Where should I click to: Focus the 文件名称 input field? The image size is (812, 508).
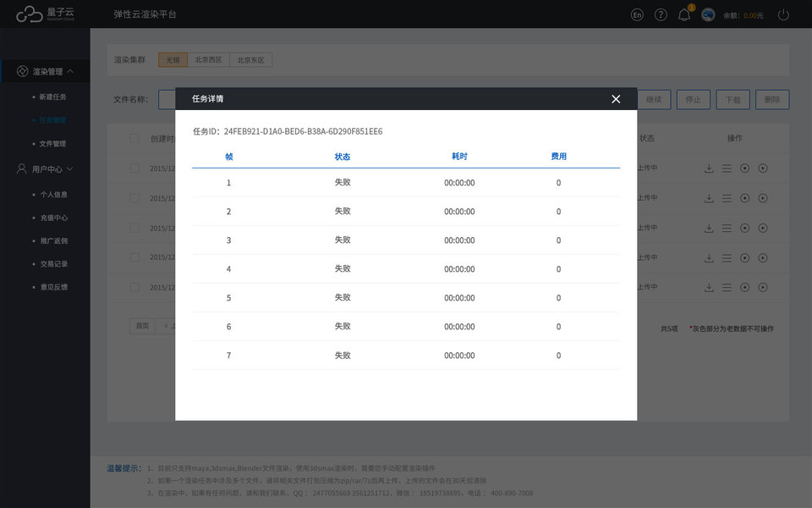click(x=167, y=100)
